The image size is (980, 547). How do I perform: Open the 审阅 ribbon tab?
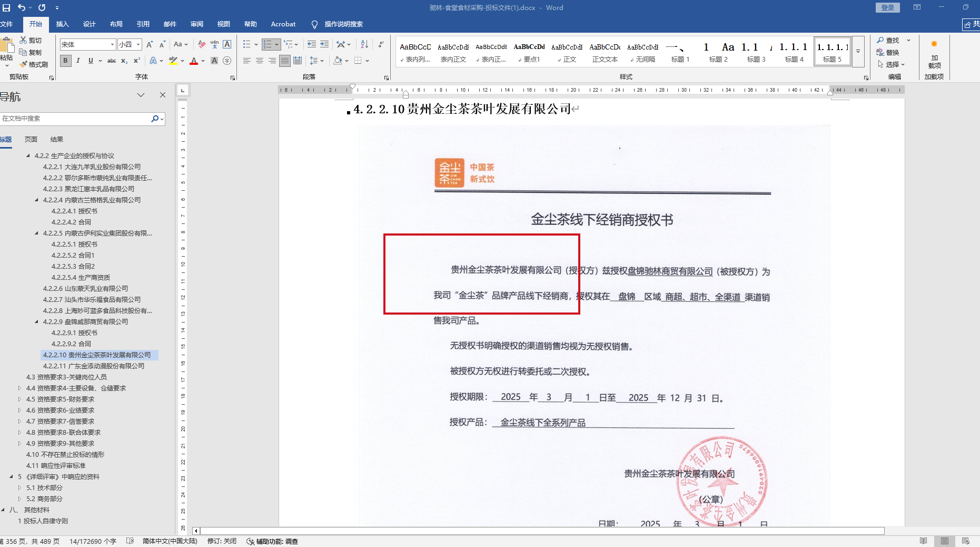click(197, 24)
